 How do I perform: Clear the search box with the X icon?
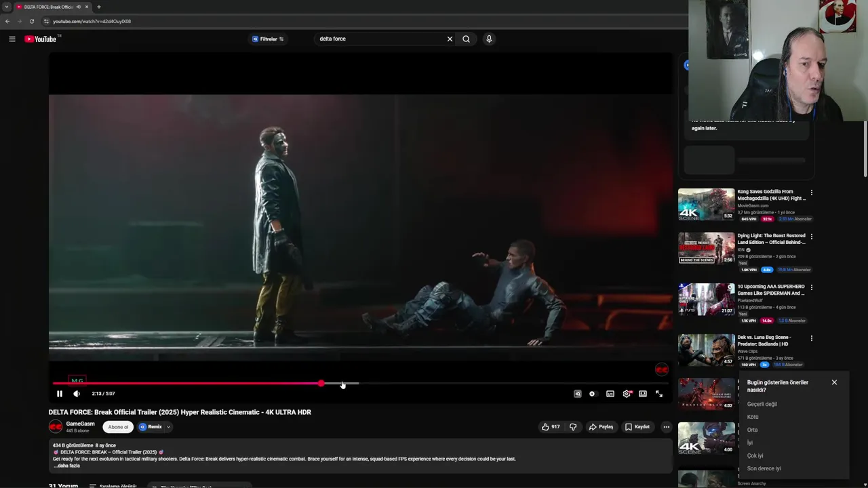450,39
